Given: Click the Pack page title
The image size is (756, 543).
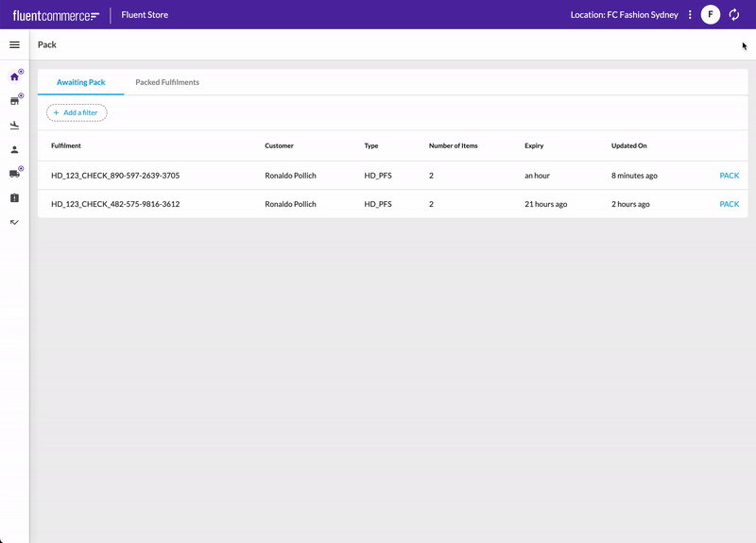Looking at the screenshot, I should 47,44.
